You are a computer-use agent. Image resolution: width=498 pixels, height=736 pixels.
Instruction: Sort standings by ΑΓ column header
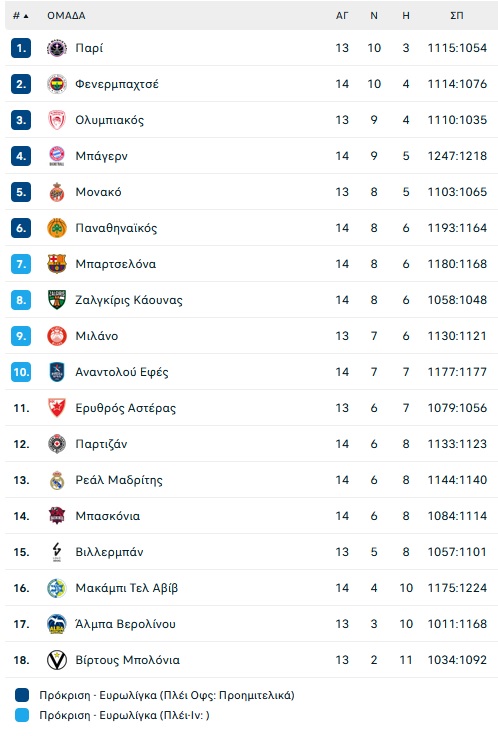click(342, 15)
